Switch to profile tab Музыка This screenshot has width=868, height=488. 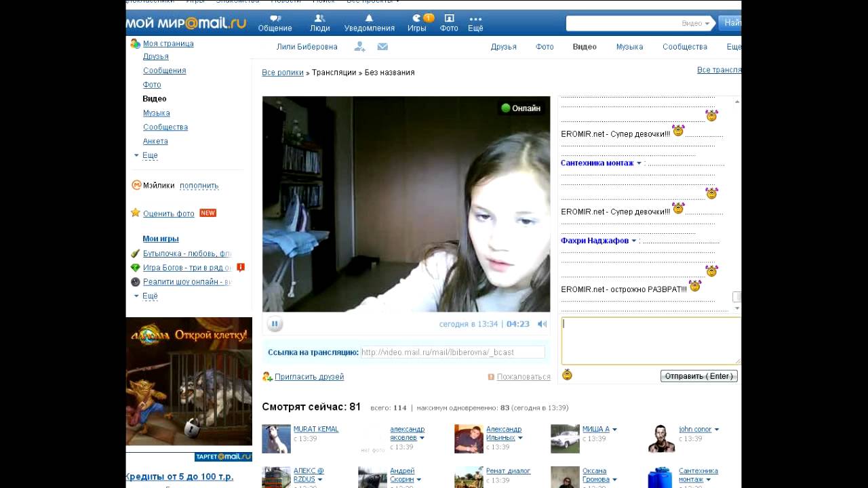click(629, 47)
